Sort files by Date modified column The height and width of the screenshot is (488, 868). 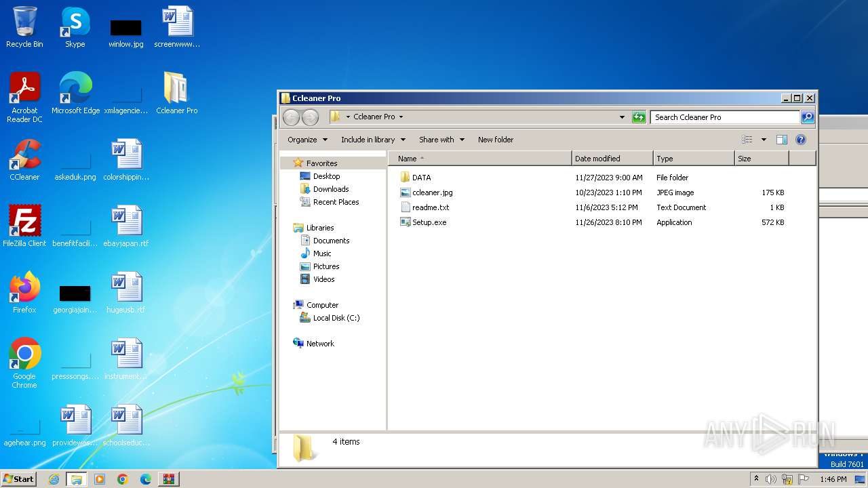612,159
